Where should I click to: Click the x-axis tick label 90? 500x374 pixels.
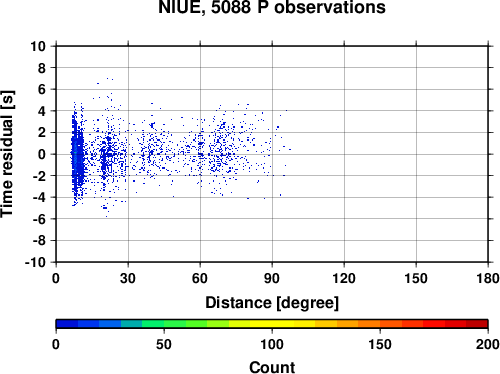[x=272, y=278]
